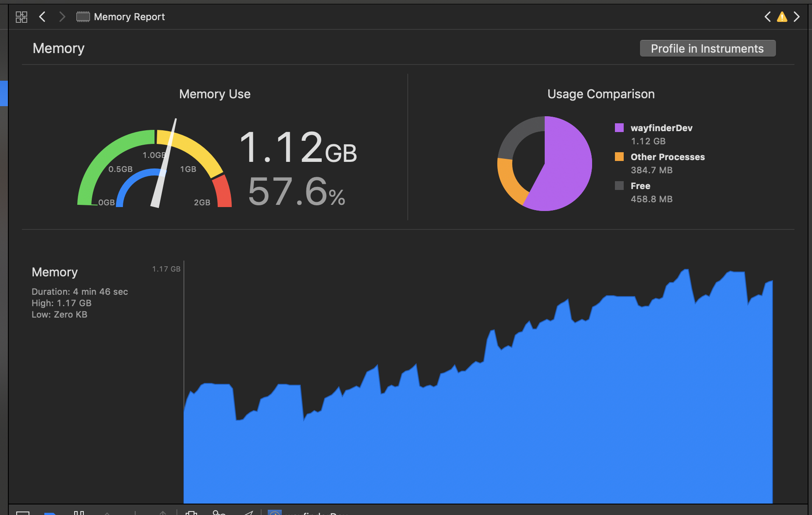
Task: Click the Memory Report chip icon
Action: click(x=83, y=17)
